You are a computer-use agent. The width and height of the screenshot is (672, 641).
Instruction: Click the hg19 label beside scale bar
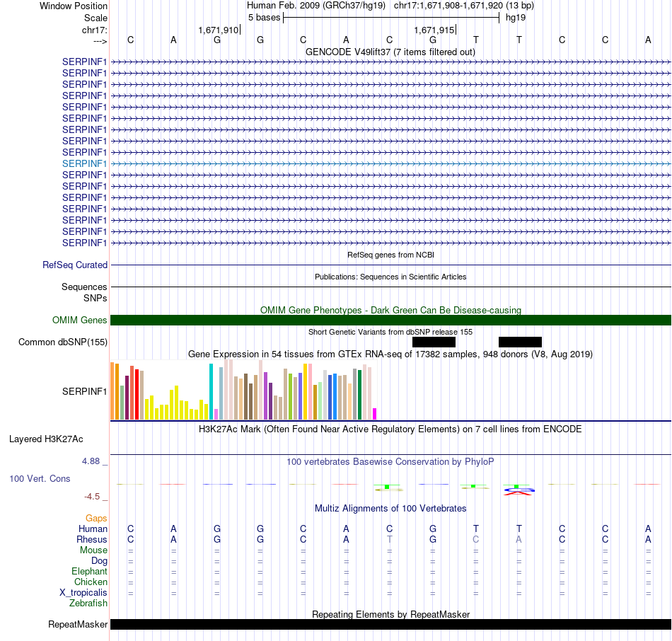click(516, 18)
